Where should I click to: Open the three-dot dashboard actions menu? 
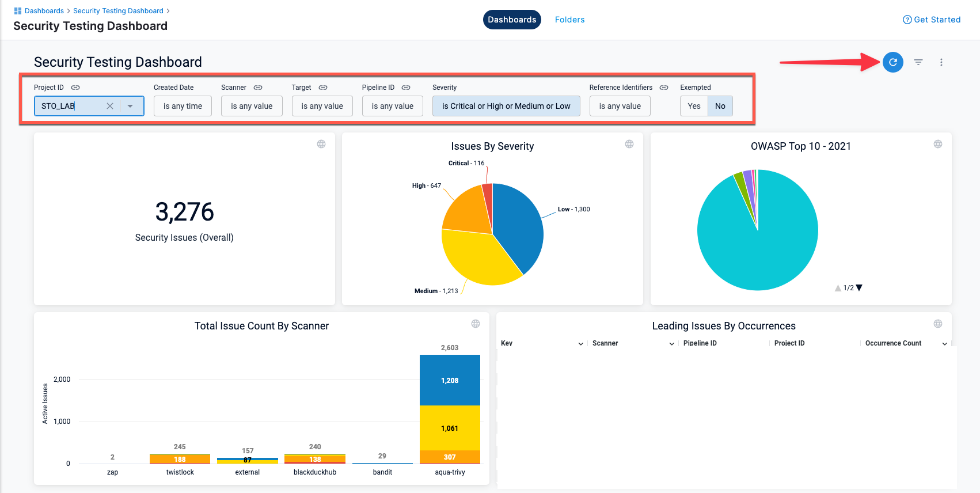pos(941,62)
